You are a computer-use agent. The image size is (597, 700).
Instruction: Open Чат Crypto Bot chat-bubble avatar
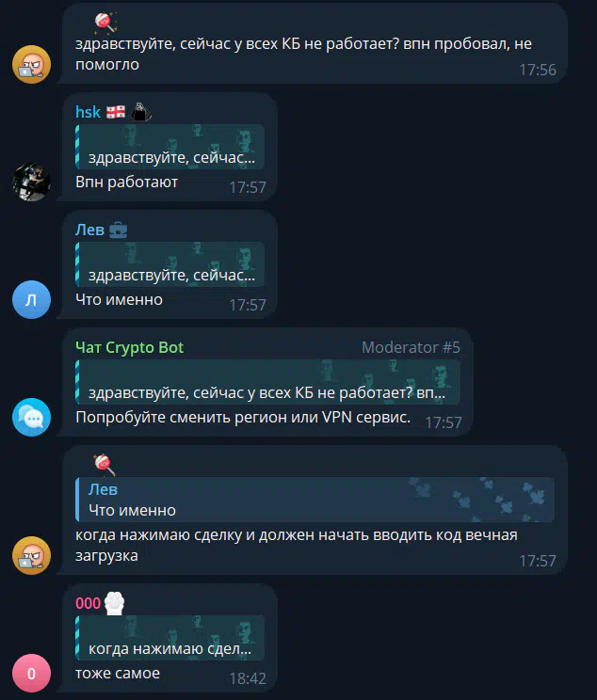click(x=31, y=417)
